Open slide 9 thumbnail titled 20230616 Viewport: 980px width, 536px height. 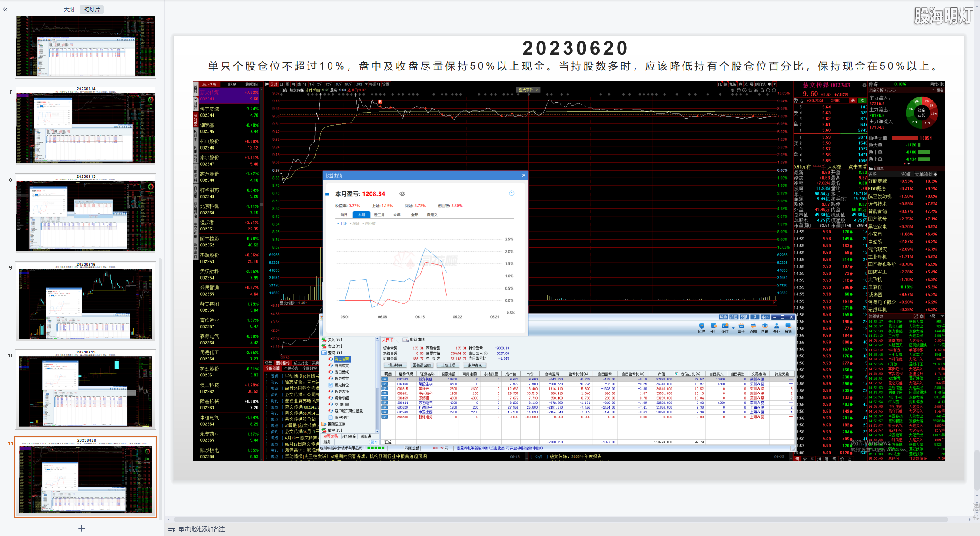(x=86, y=302)
